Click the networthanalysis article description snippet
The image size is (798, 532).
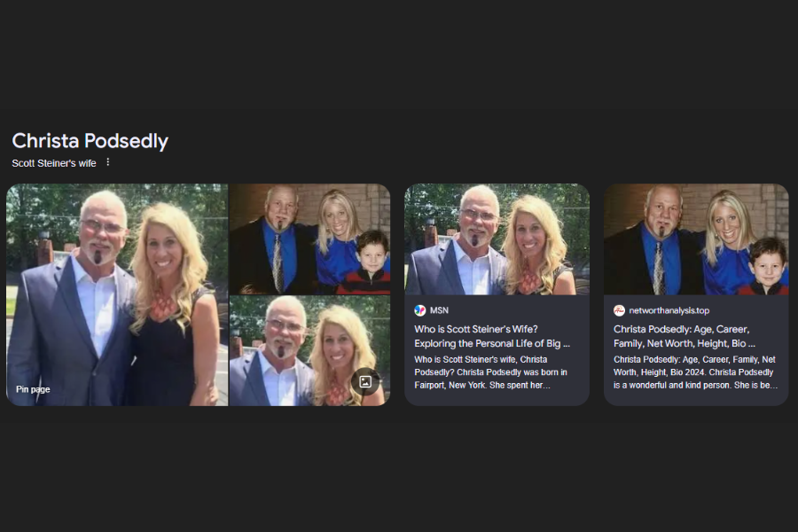(x=695, y=372)
